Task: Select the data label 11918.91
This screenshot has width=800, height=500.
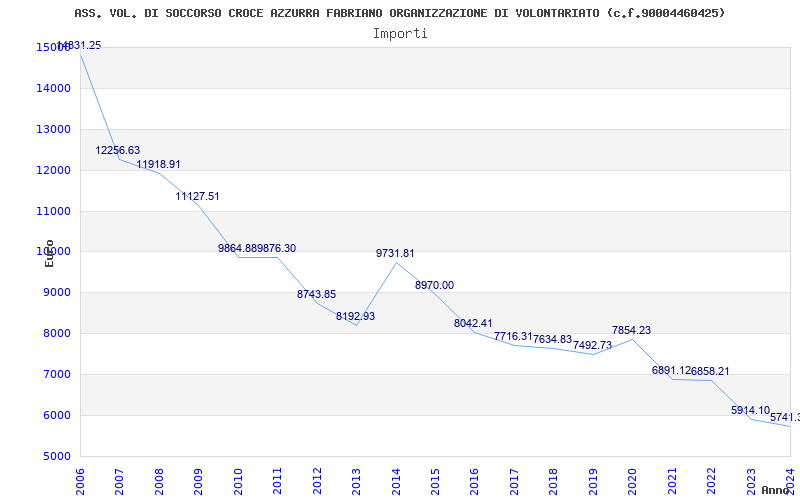Action: pyautogui.click(x=158, y=164)
